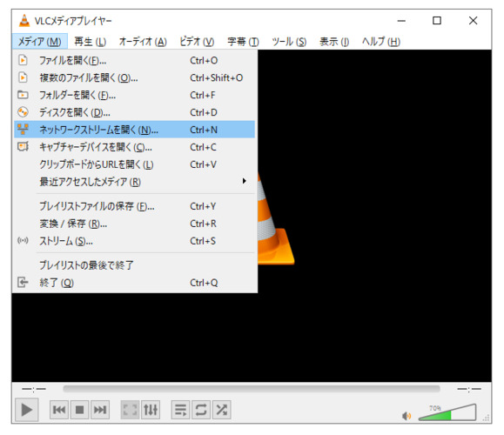Screen dimensions: 504x435
Task: Open extended settings equalizer icon
Action: (x=151, y=410)
